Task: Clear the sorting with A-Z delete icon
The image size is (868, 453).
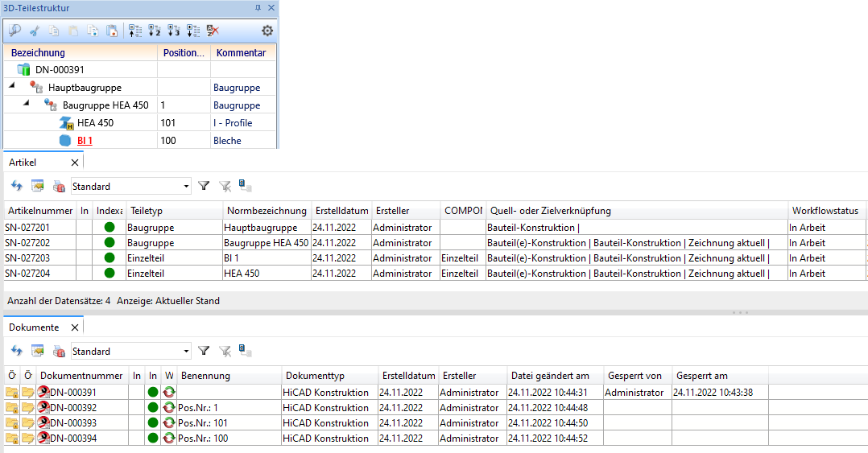Action: click(213, 31)
